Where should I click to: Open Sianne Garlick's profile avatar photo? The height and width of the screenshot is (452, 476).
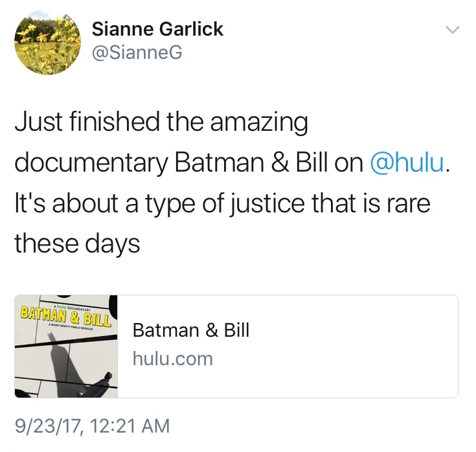tap(47, 43)
